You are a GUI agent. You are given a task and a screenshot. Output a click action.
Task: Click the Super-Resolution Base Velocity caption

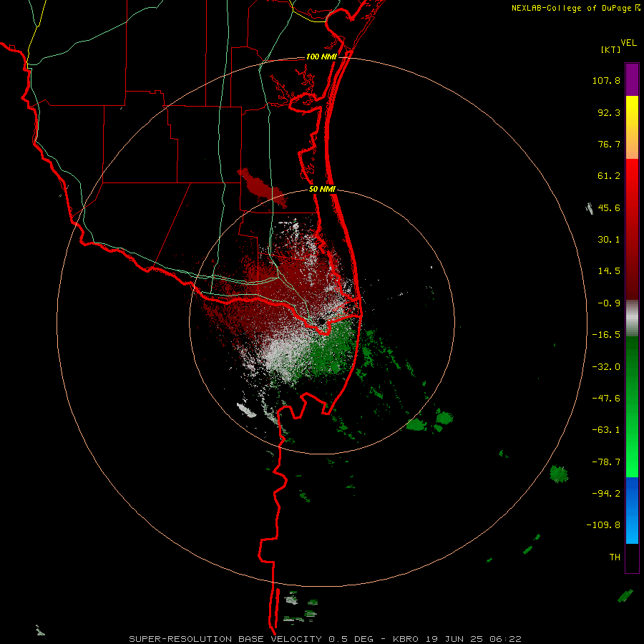coord(325,639)
